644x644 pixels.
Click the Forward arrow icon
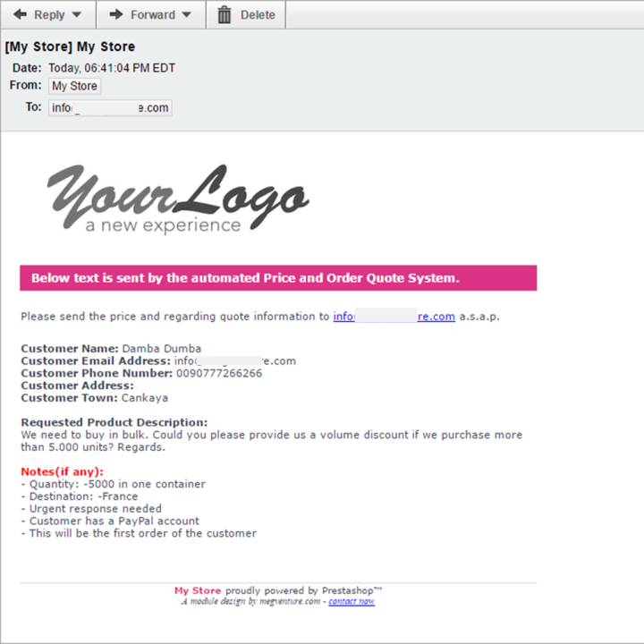pyautogui.click(x=116, y=14)
